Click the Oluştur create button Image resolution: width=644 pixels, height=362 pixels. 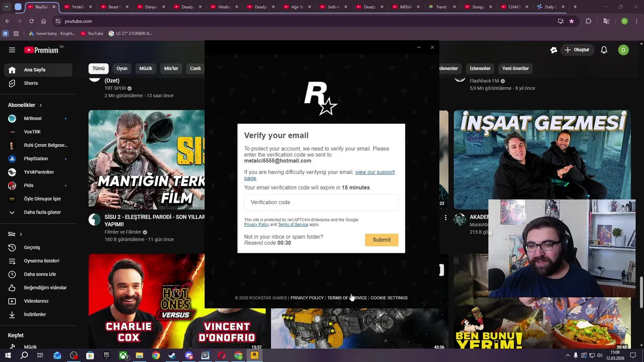click(x=577, y=50)
